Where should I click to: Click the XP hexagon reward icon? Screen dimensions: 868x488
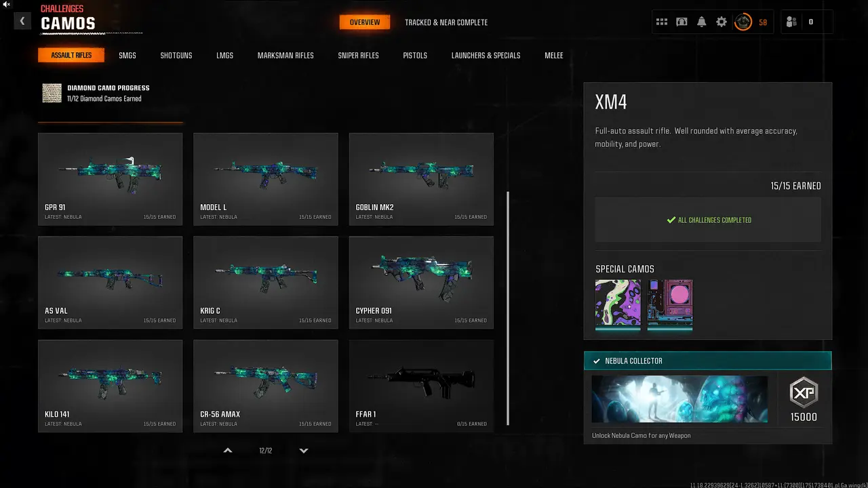[804, 392]
